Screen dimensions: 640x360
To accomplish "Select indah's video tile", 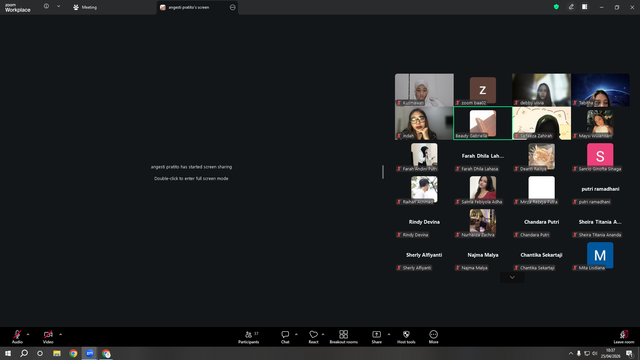I will coord(424,123).
